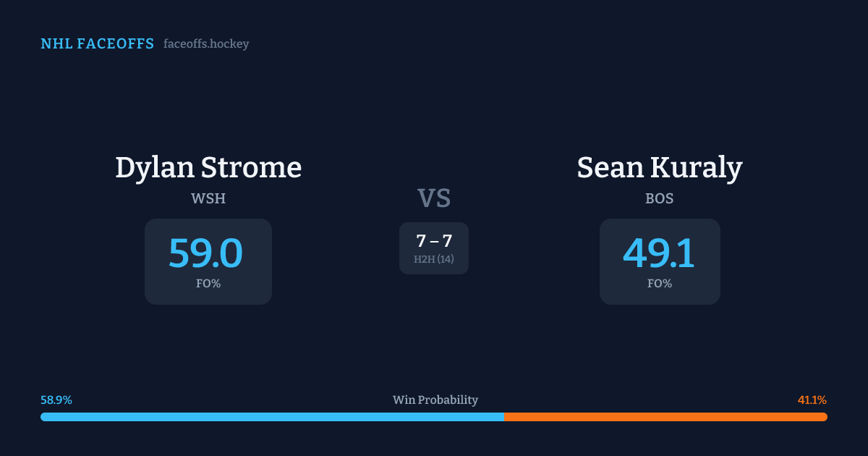Click the orange segment of probability bar
Image resolution: width=868 pixels, height=456 pixels.
665,417
